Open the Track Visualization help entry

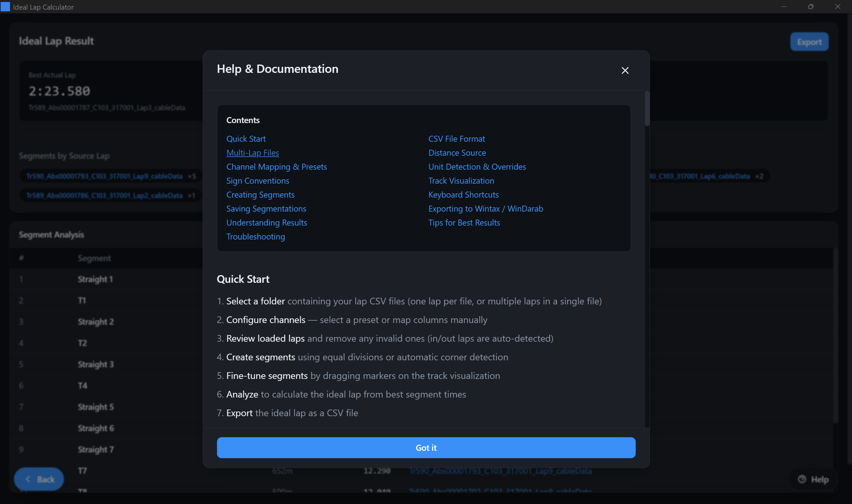click(x=461, y=181)
